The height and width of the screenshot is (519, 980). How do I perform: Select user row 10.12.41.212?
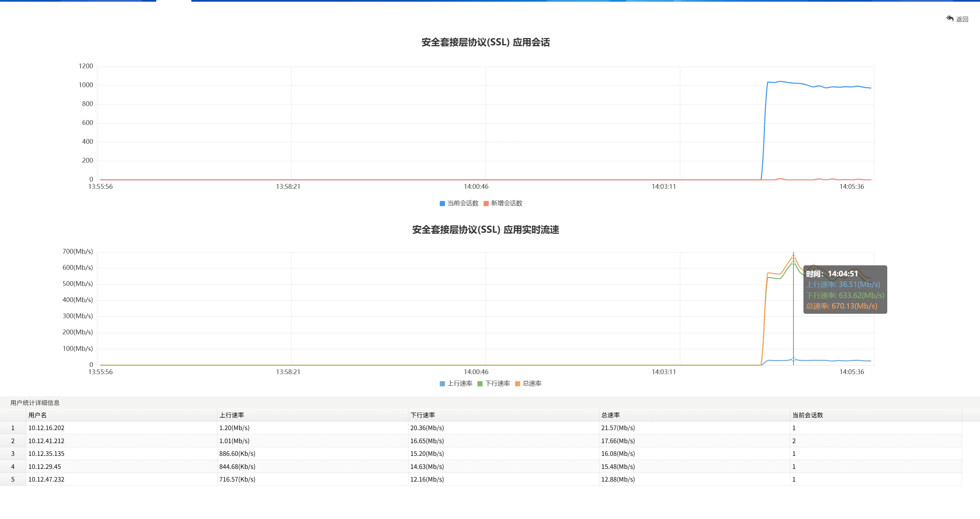click(x=46, y=441)
